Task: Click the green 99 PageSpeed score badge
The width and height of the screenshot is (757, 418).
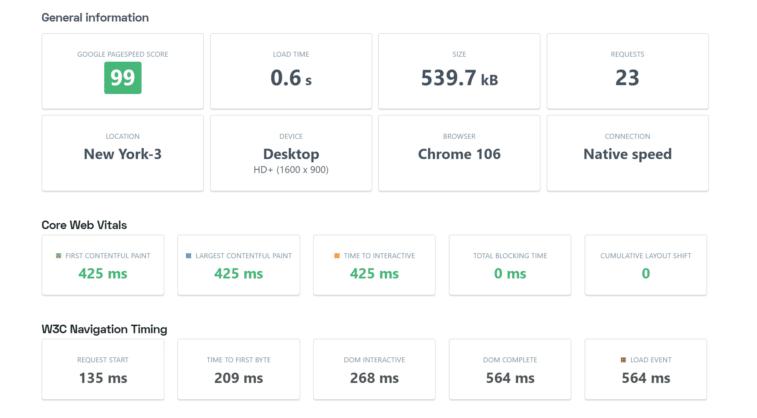Action: pyautogui.click(x=122, y=78)
